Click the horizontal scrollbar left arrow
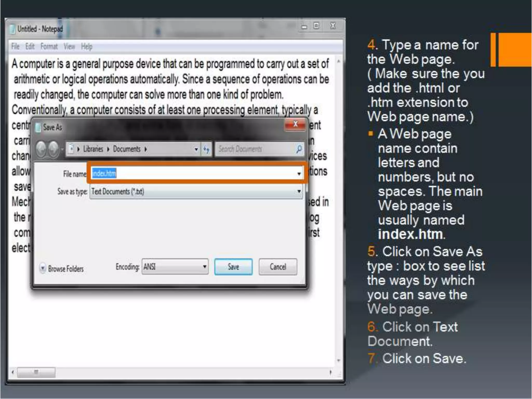The width and height of the screenshot is (532, 399). pyautogui.click(x=13, y=372)
